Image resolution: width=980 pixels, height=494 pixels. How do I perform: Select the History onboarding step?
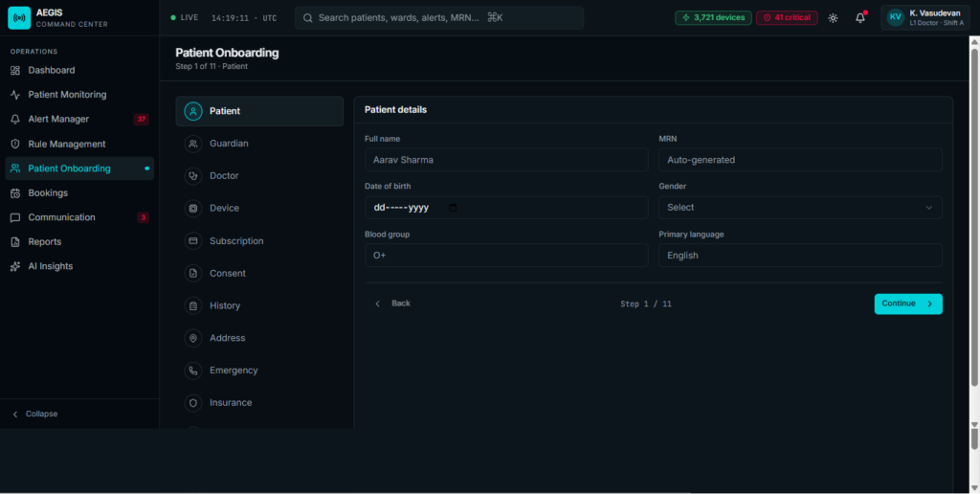pyautogui.click(x=259, y=305)
